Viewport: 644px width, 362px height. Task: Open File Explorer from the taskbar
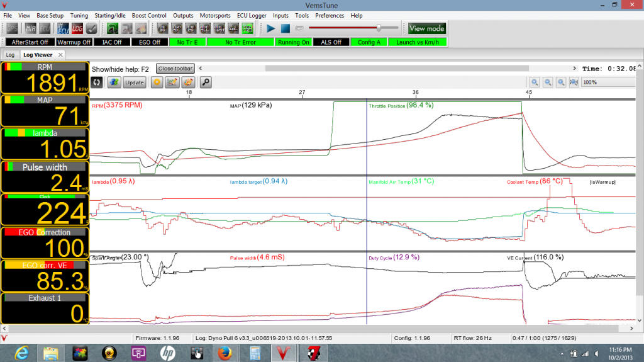pos(51,353)
